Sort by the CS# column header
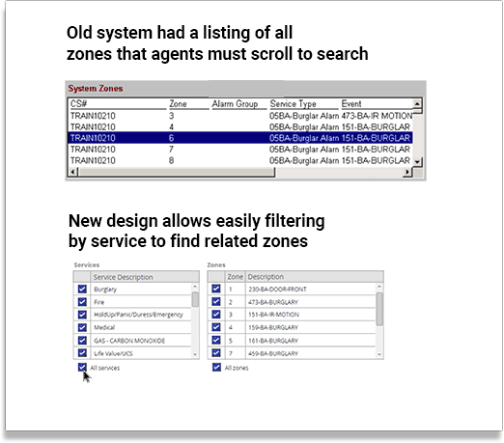Image resolution: width=504 pixels, height=443 pixels. (x=118, y=104)
